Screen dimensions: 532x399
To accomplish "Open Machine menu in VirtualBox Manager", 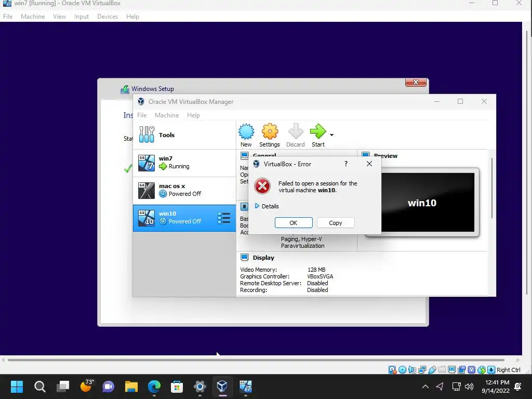I will (167, 115).
